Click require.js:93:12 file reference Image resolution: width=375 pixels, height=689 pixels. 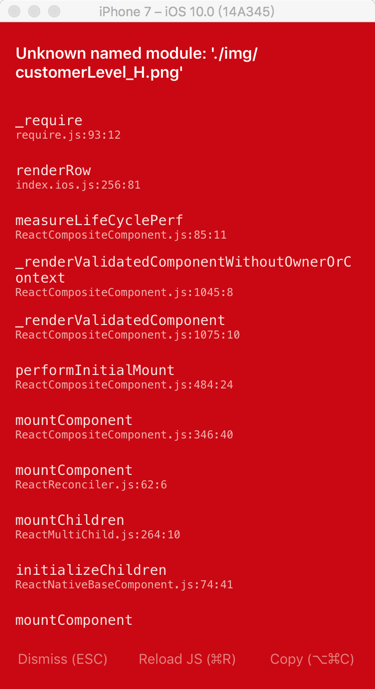(68, 135)
